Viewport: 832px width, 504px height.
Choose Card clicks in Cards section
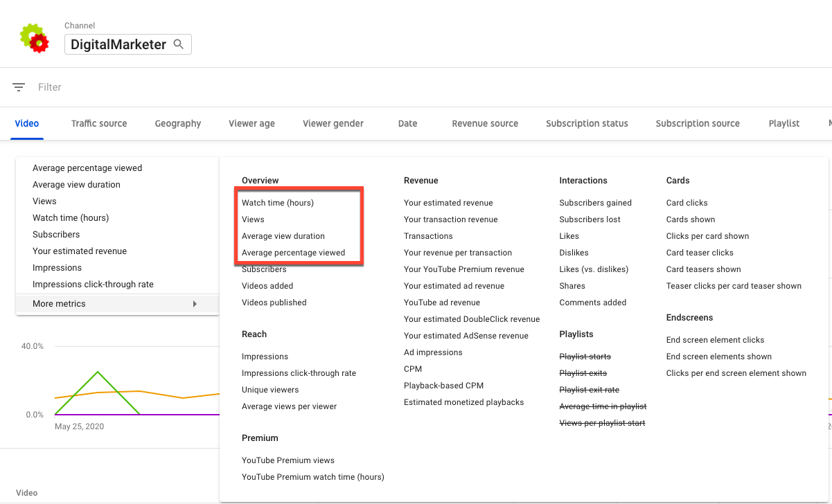pyautogui.click(x=687, y=203)
